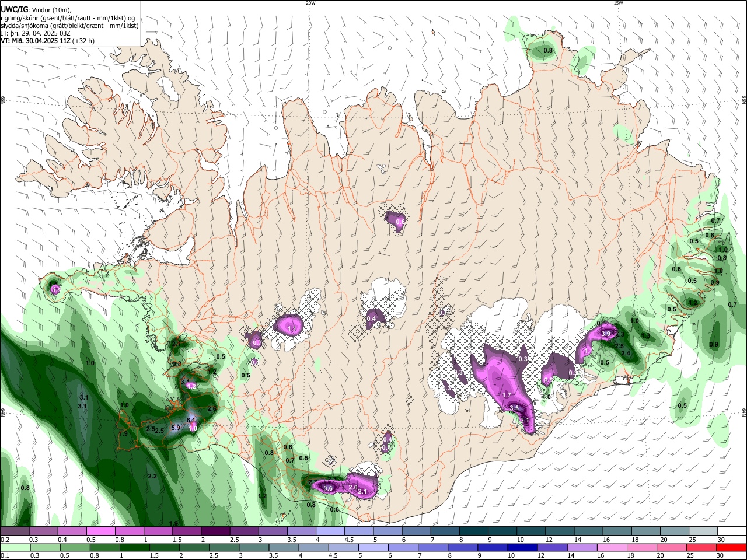Screen dimensions: 747x560
Task: Click the "15W" longitude label
Action: pyautogui.click(x=618, y=3)
